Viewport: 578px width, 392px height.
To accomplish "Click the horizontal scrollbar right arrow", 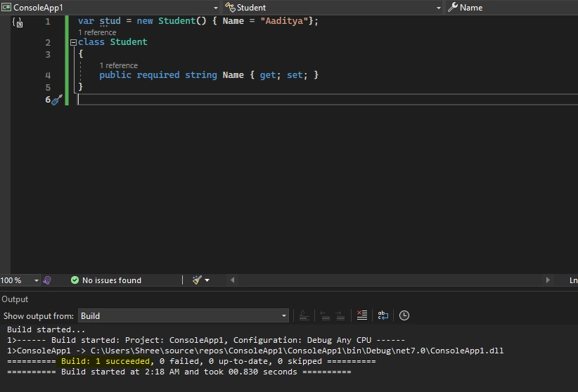I will pyautogui.click(x=548, y=280).
